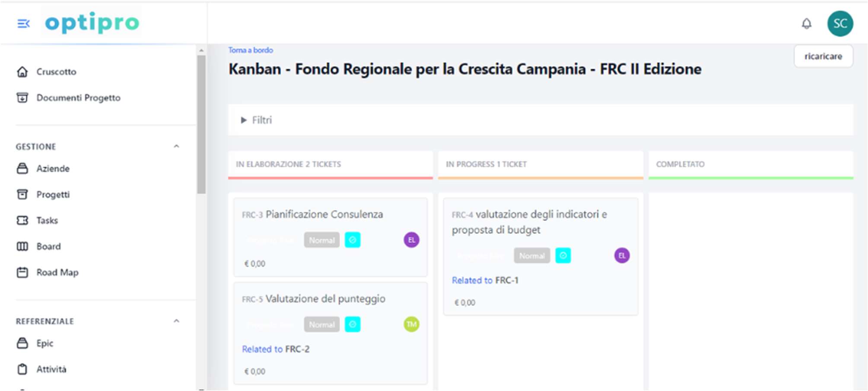Expand the Filtri disclosure triangle
The width and height of the screenshot is (868, 391).
pyautogui.click(x=244, y=120)
